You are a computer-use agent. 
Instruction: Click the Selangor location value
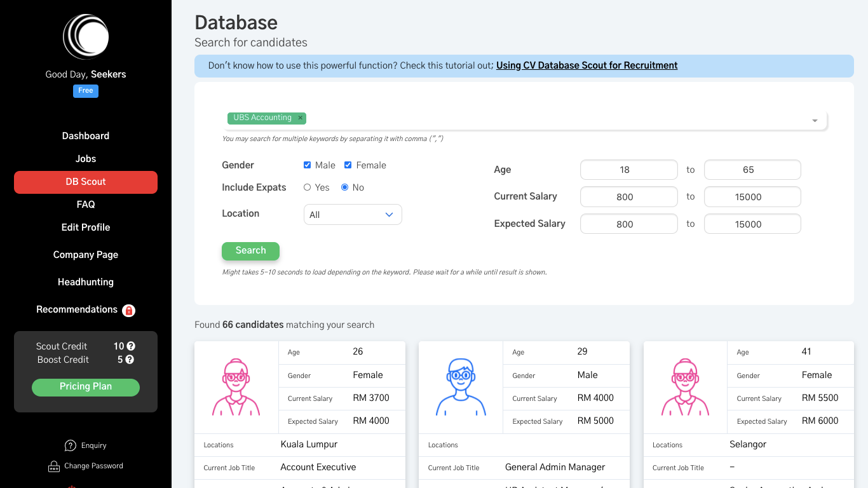748,444
